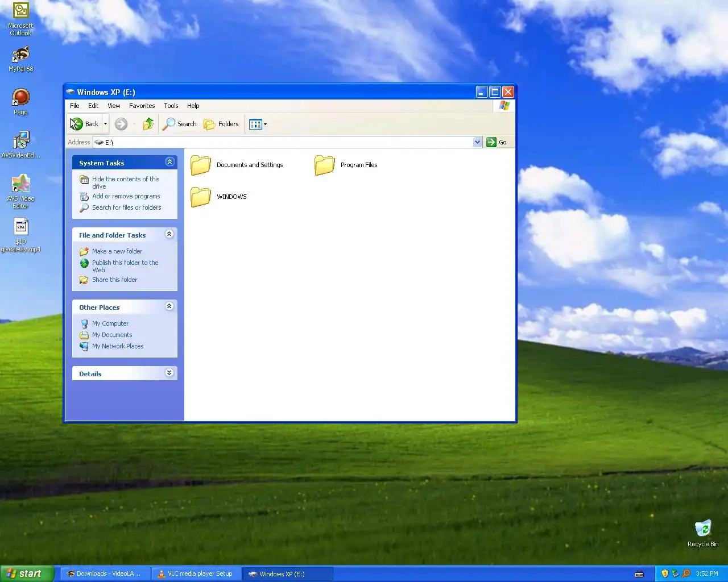
Task: Select the WINDOWS folder
Action: click(x=218, y=197)
